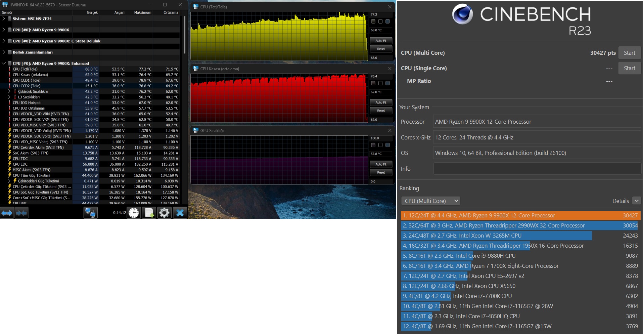The width and height of the screenshot is (644, 336).
Task: Select ranking entry Intel Core i7-7700K CPU
Action: pyautogui.click(x=520, y=296)
